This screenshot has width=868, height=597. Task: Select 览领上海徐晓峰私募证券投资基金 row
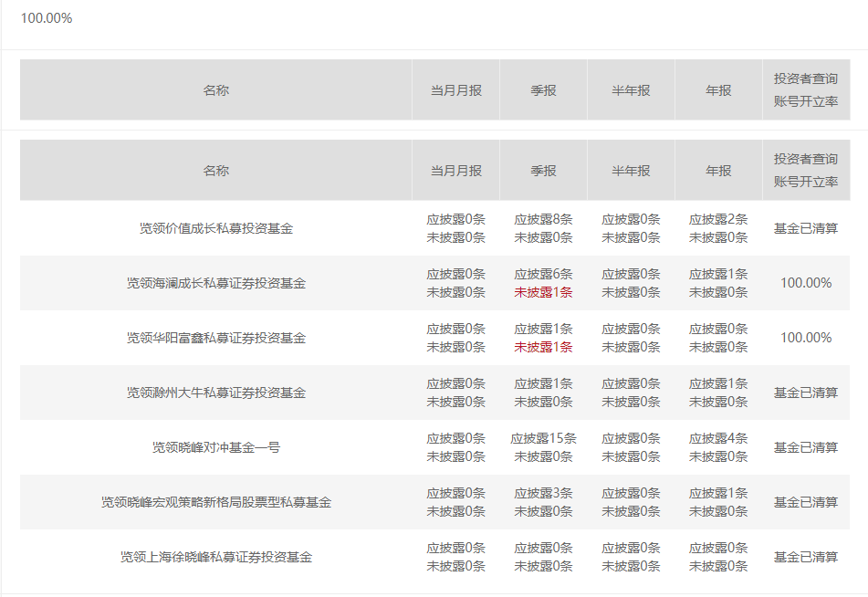[x=434, y=557]
